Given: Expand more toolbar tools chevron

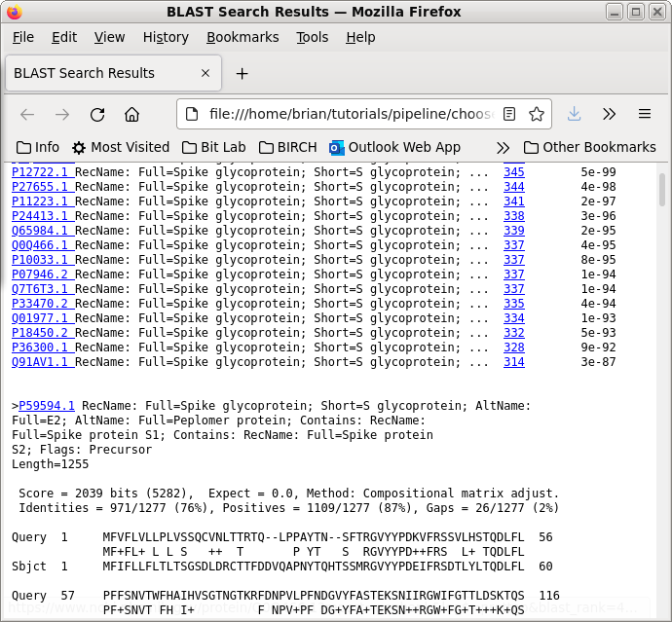Looking at the screenshot, I should 610,114.
